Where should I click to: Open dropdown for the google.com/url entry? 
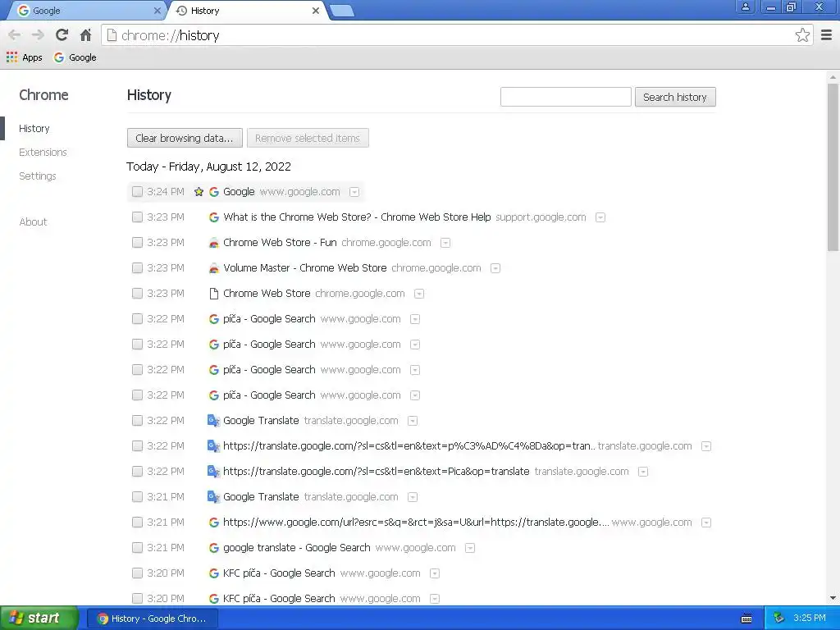tap(706, 523)
